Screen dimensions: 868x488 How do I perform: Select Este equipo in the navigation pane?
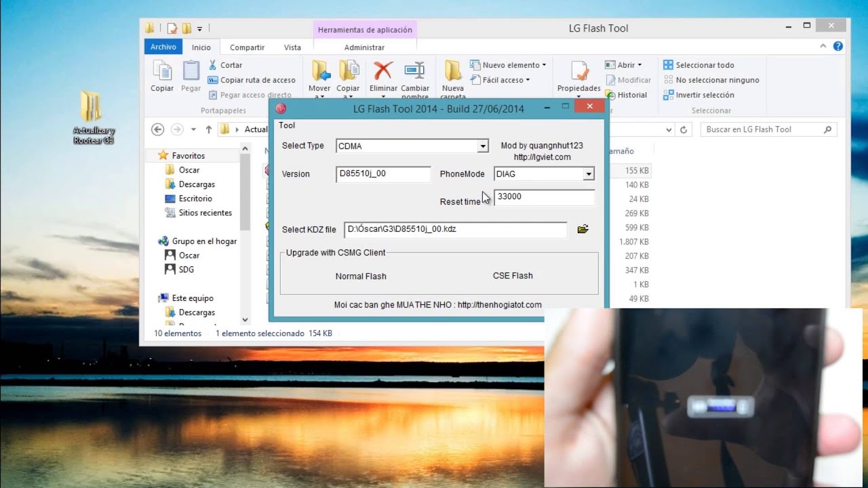click(186, 298)
